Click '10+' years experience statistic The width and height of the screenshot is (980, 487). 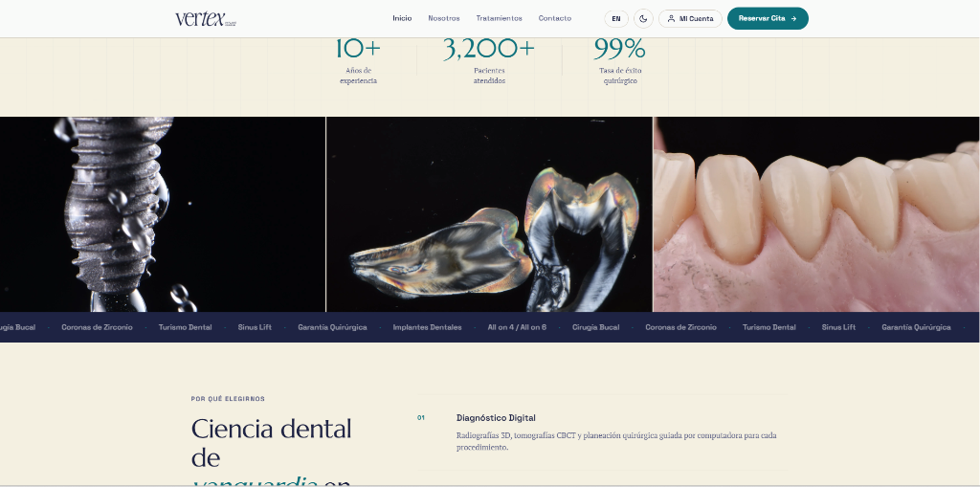358,49
